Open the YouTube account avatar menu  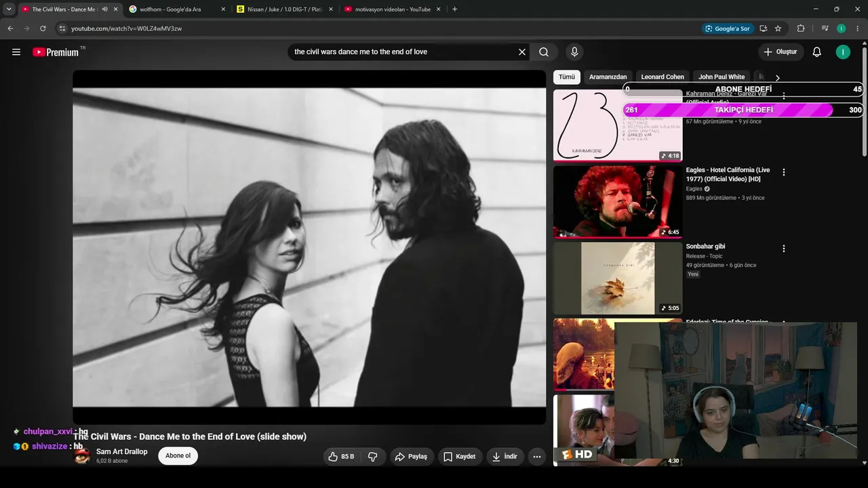843,52
